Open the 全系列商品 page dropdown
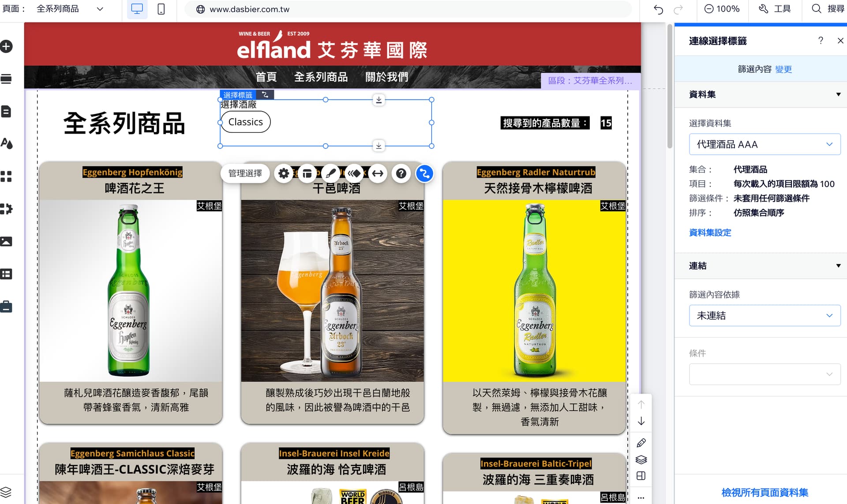 coord(70,9)
